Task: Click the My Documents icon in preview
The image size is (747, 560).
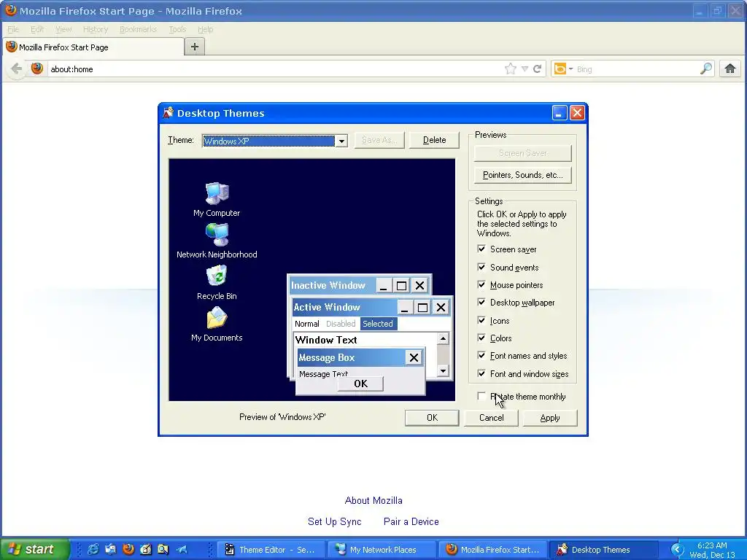Action: 217,318
